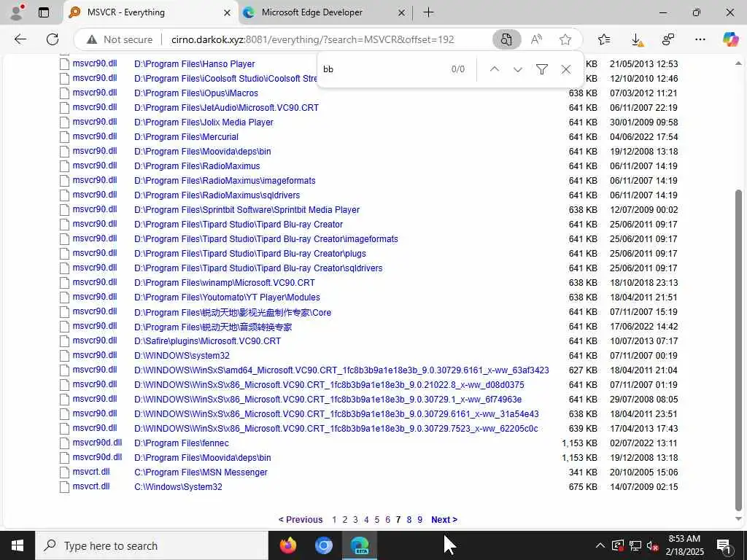This screenshot has height=560, width=747.
Task: Open results page 1
Action: point(334,519)
